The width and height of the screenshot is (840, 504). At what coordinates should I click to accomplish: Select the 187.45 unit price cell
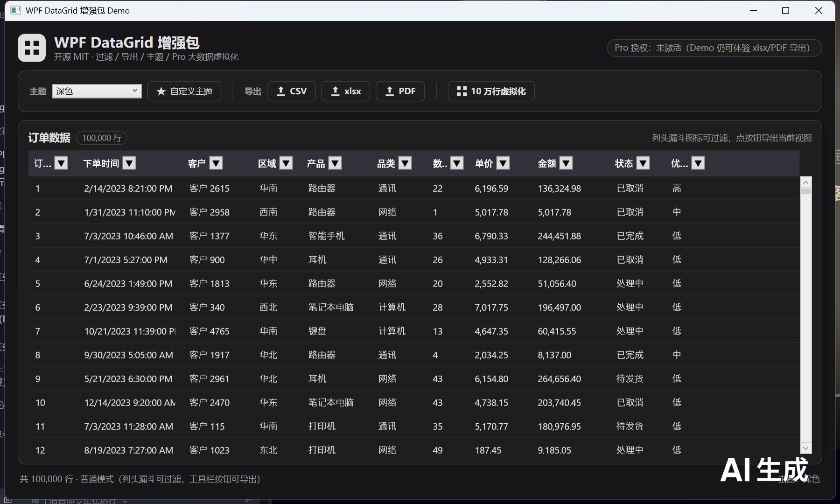tap(488, 450)
